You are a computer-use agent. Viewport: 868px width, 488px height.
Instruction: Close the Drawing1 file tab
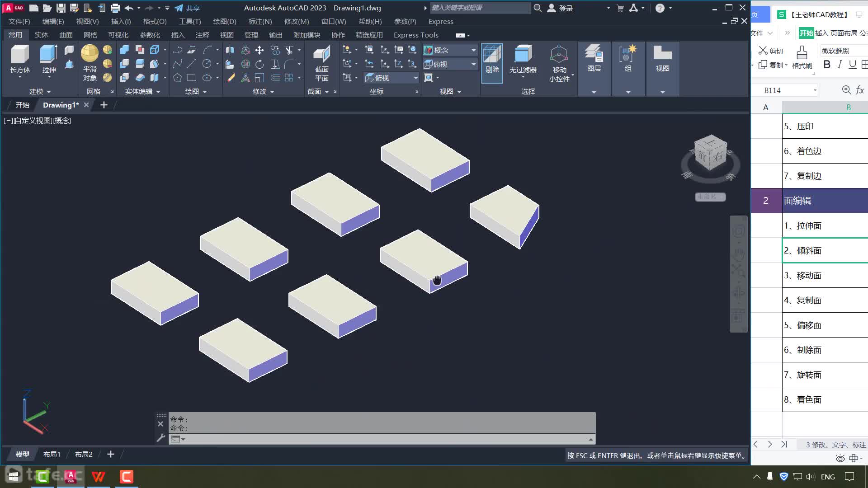coord(86,105)
